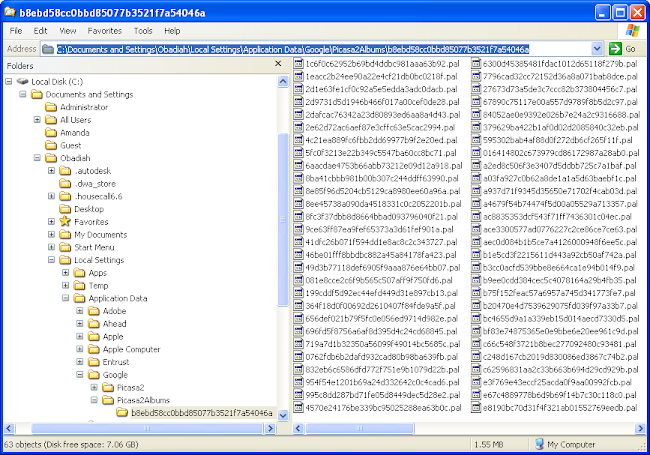The height and width of the screenshot is (455, 650).
Task: Click the file icon of 2d9731d5d1946b466f017a00cef0de28.pal
Action: (x=298, y=102)
